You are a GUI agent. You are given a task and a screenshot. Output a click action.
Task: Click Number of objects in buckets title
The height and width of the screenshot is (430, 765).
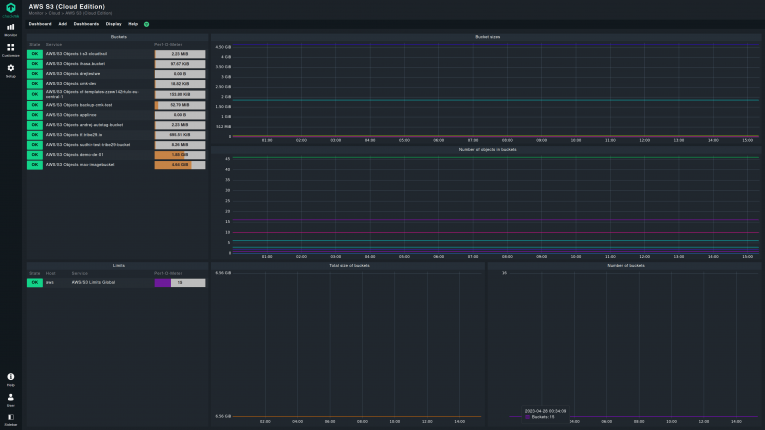(487, 149)
